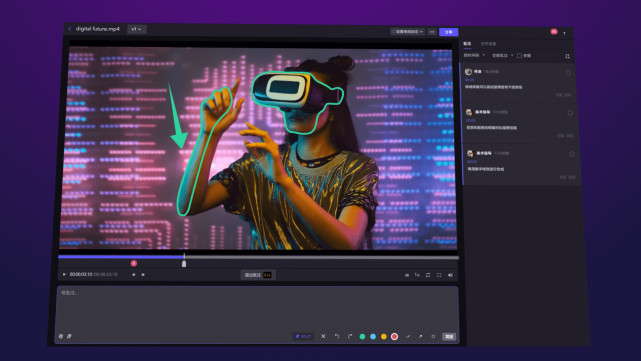
Task: Click the 00:00:03:10 current timecode
Action: (x=81, y=274)
